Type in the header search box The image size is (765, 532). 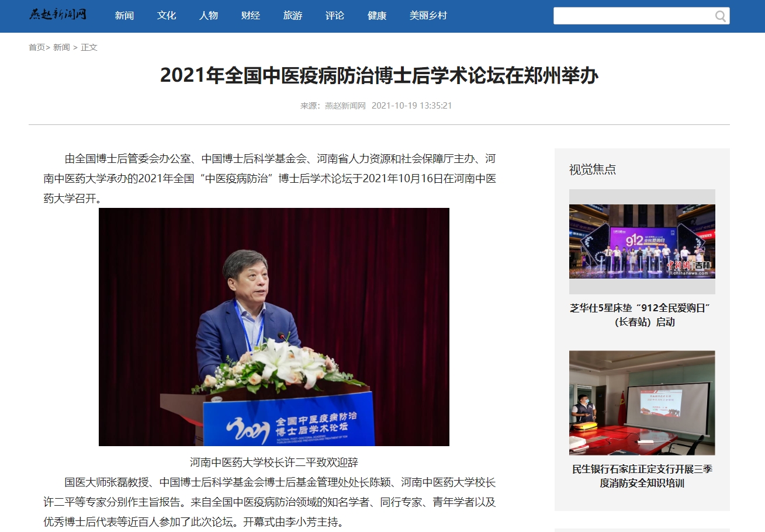[x=632, y=16]
